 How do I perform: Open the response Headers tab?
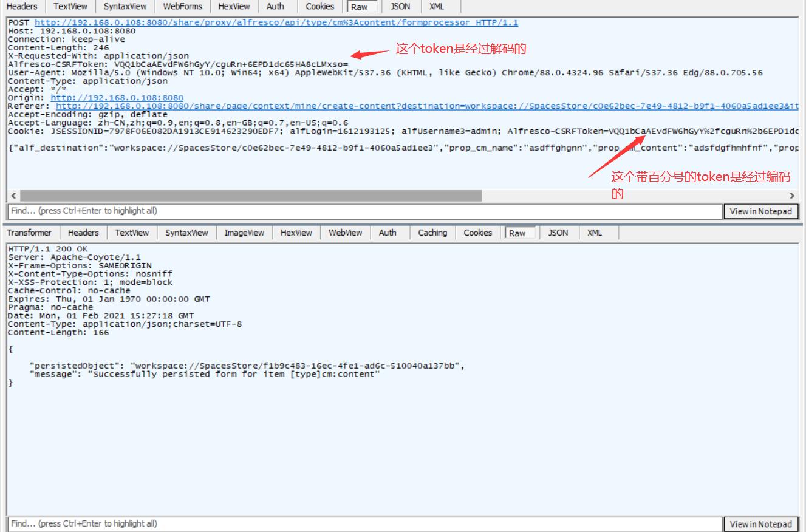pos(83,233)
